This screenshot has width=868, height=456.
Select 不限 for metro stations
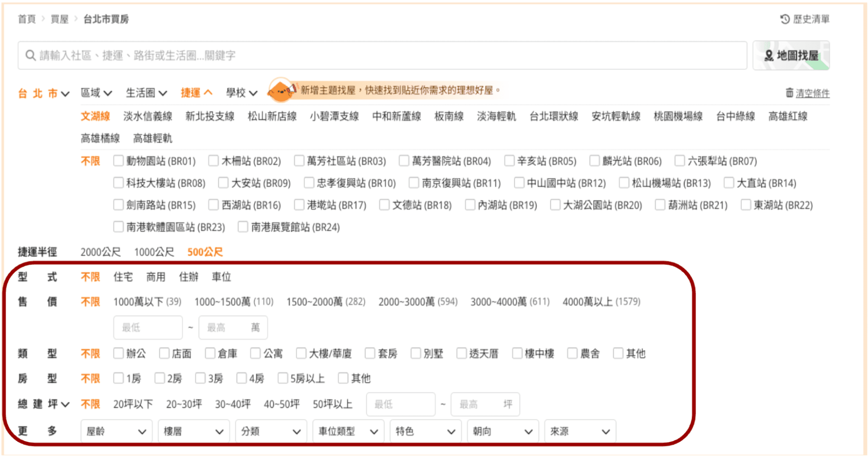[x=90, y=161]
